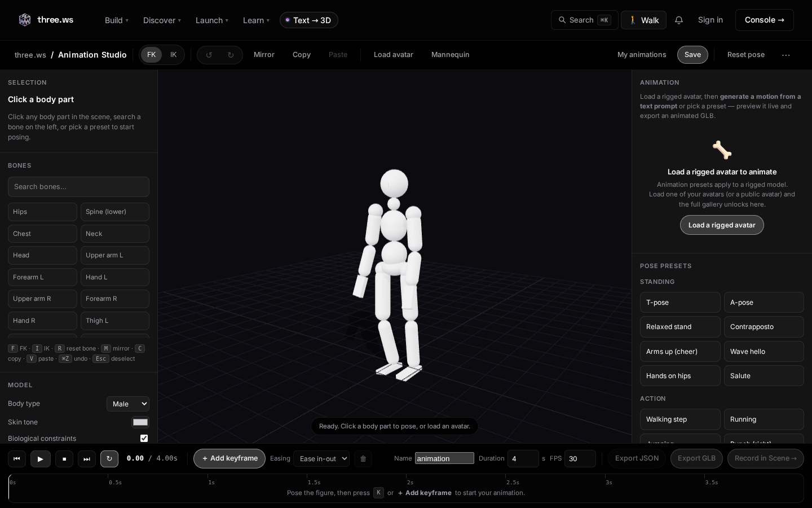Activate Walk mode button
The height and width of the screenshot is (508, 812).
(x=643, y=20)
